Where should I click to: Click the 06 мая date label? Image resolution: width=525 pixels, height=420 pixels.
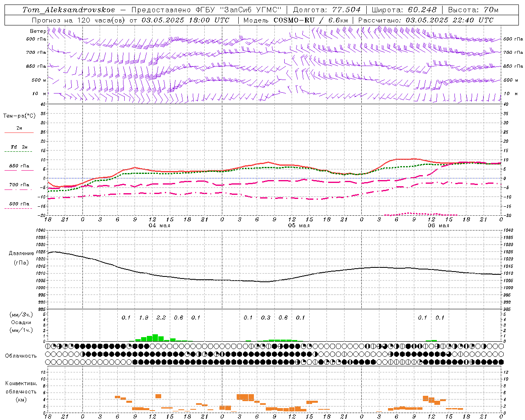point(438,226)
